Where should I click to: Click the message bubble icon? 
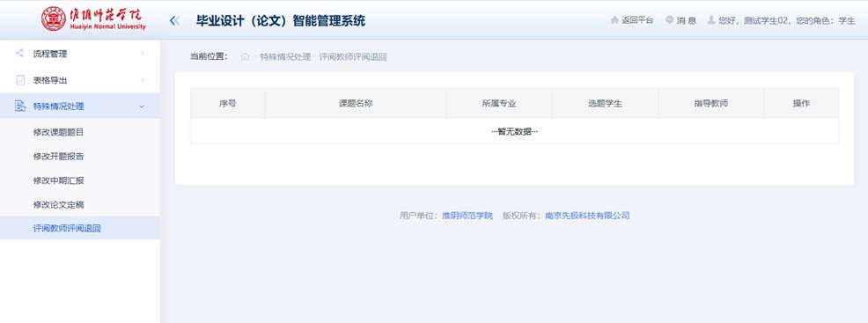670,20
